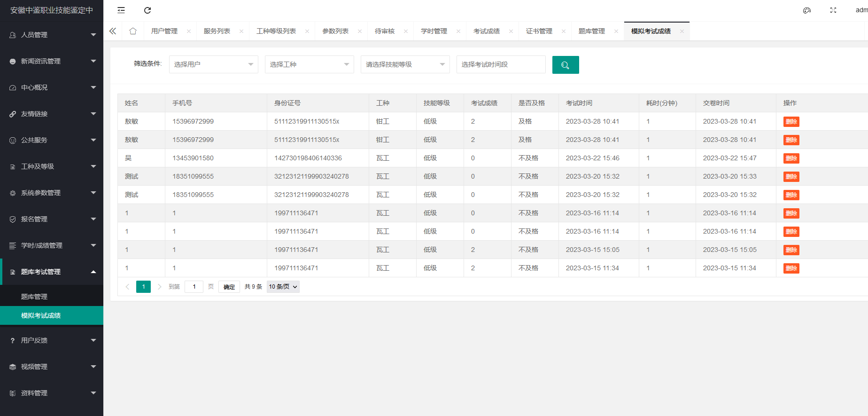Expand the 用户反馈 sidebar menu
The height and width of the screenshot is (416, 868).
tap(52, 340)
